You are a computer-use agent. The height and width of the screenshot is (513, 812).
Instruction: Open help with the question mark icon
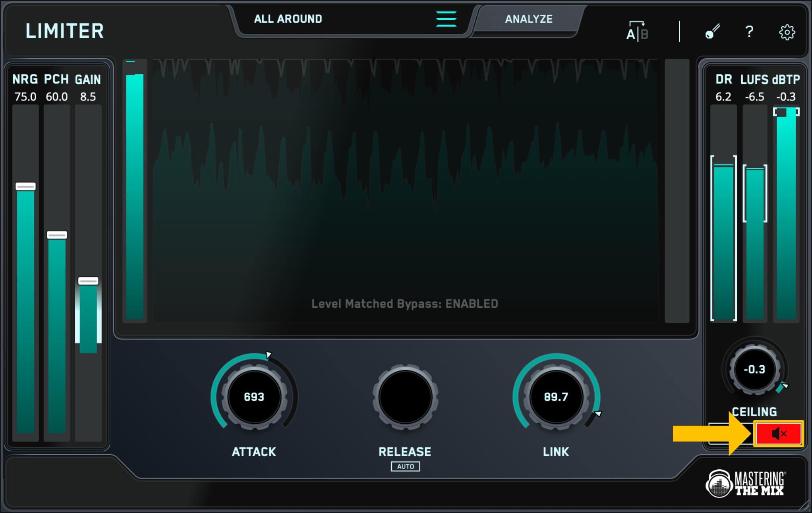[749, 31]
